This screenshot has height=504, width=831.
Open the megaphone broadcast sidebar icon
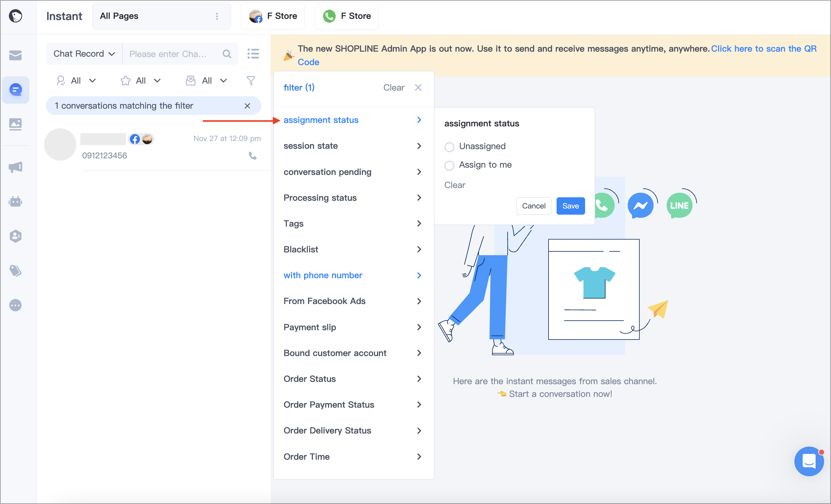click(15, 167)
